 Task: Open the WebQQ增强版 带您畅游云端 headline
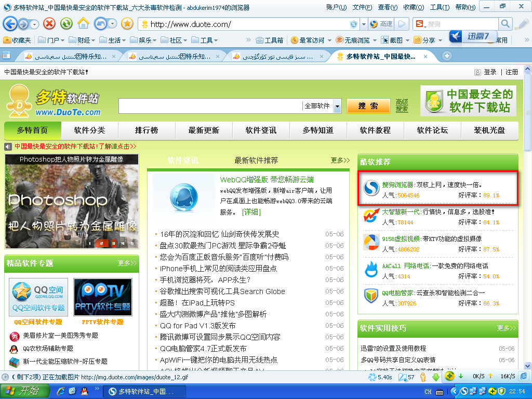click(x=267, y=180)
